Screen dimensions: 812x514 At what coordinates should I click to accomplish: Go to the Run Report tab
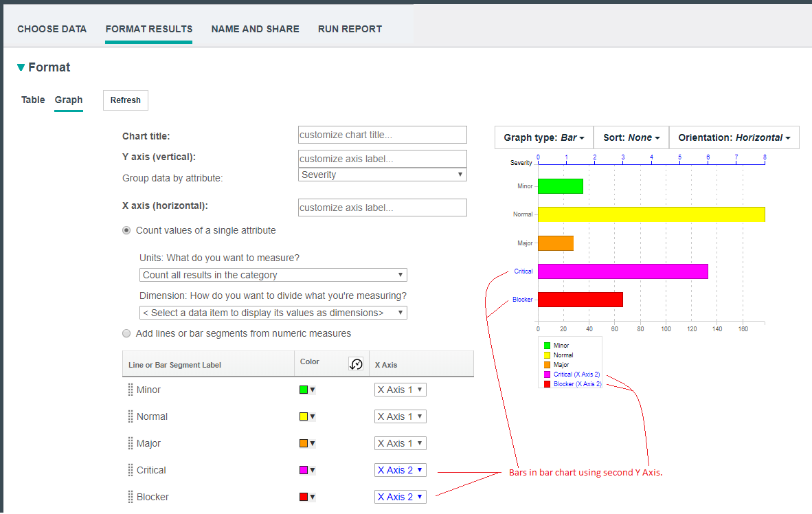(350, 29)
